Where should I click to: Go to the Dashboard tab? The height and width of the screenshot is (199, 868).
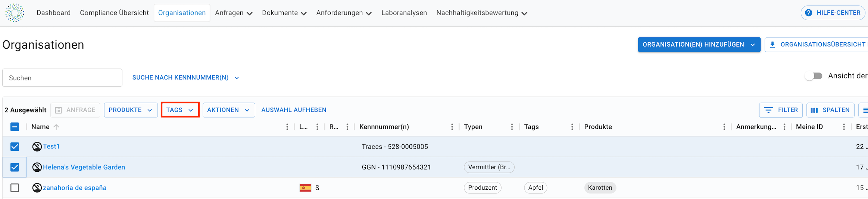[x=53, y=13]
